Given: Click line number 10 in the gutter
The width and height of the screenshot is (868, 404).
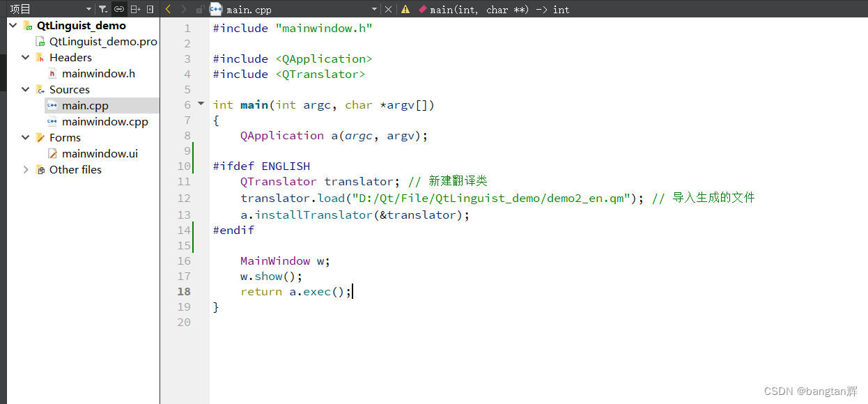Looking at the screenshot, I should pos(184,166).
